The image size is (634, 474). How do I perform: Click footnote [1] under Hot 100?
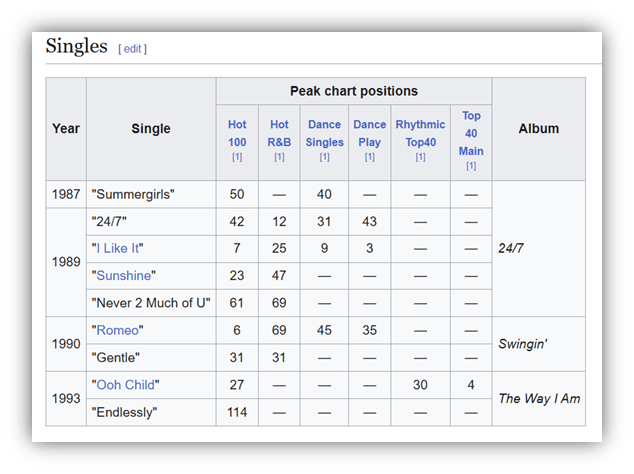[x=237, y=157]
